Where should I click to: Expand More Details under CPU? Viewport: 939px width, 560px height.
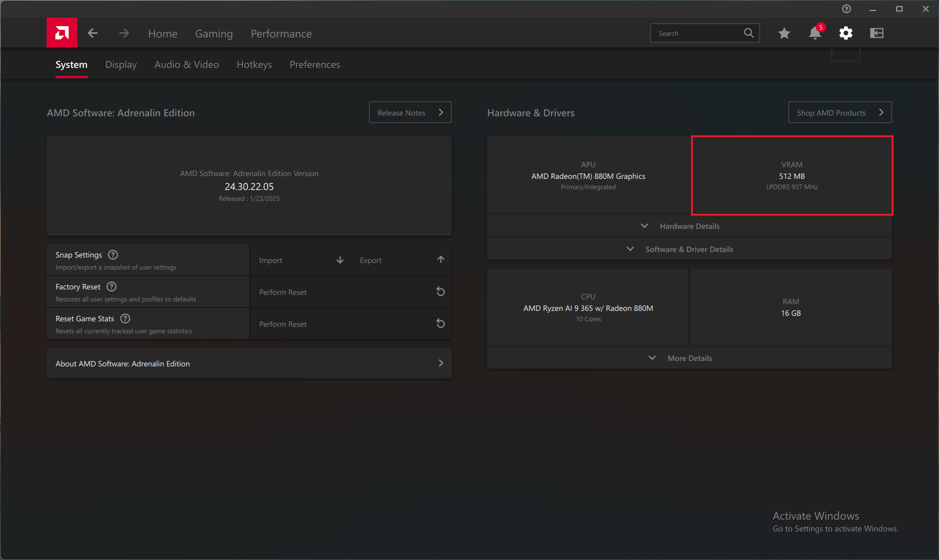[x=689, y=358]
